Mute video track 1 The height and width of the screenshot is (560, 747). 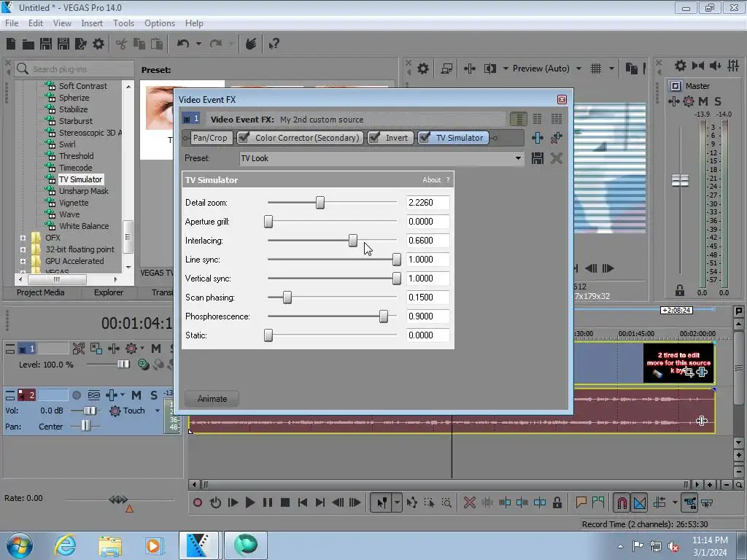click(156, 349)
